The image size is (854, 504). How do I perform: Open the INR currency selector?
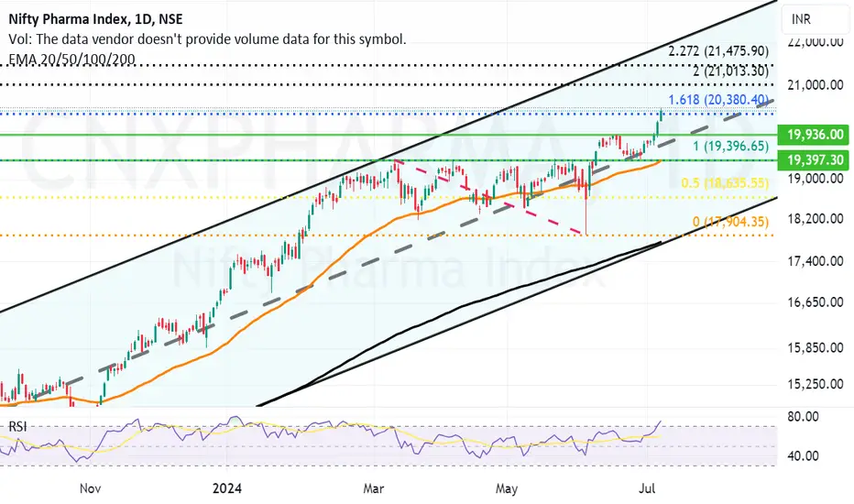(815, 19)
